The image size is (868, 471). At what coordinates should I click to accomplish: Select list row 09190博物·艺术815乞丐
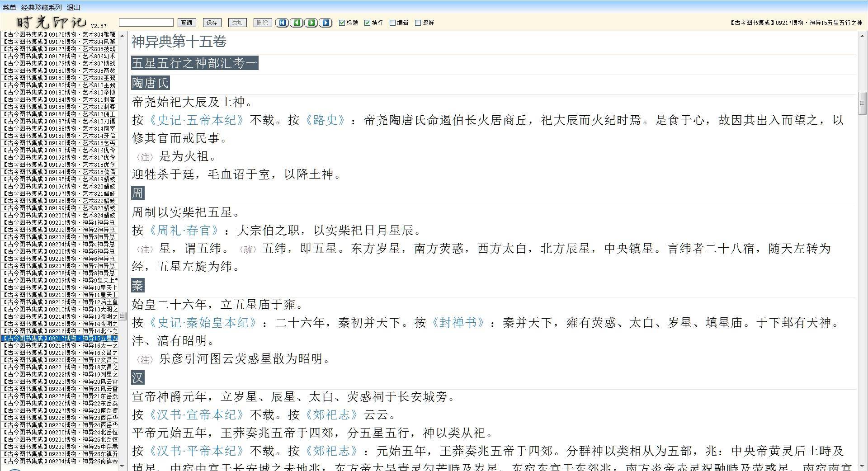point(59,143)
